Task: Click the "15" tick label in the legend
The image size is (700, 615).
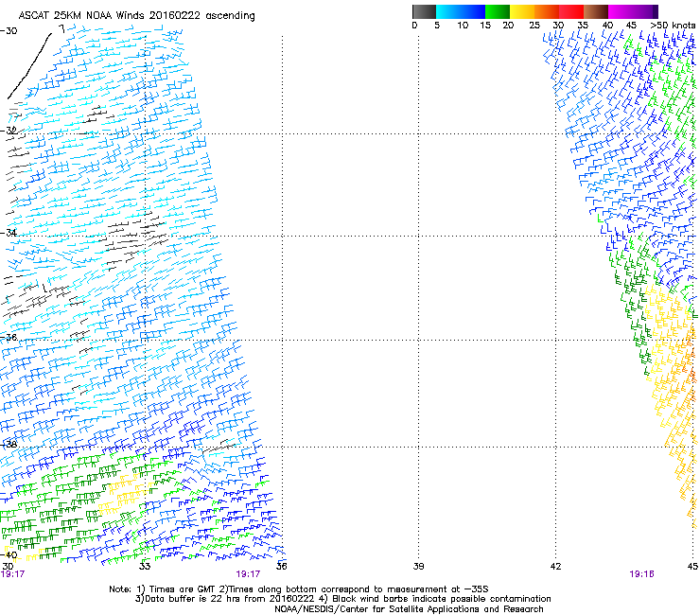Action: click(485, 26)
